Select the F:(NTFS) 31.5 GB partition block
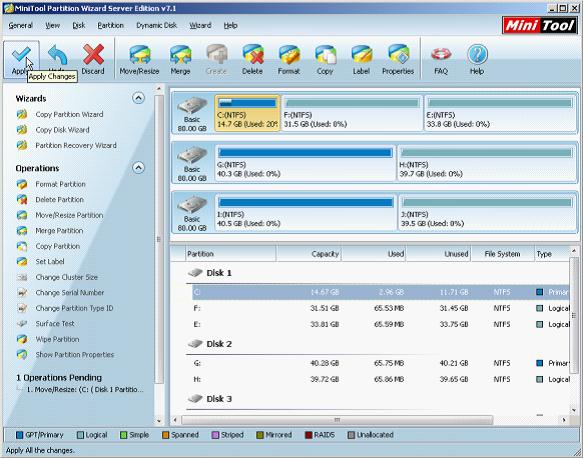Image resolution: width=583 pixels, height=458 pixels. (352, 113)
